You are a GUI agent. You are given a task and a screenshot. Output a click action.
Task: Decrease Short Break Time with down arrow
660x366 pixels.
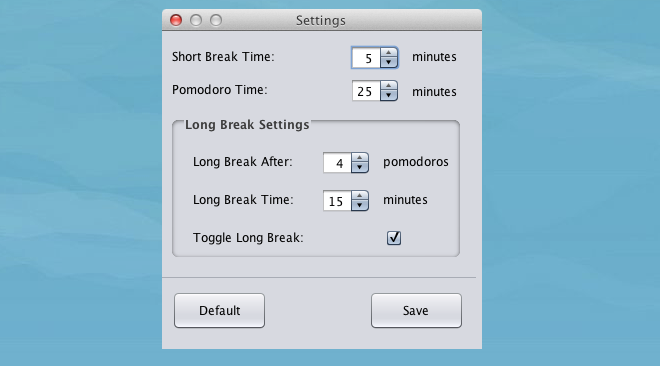coord(389,62)
